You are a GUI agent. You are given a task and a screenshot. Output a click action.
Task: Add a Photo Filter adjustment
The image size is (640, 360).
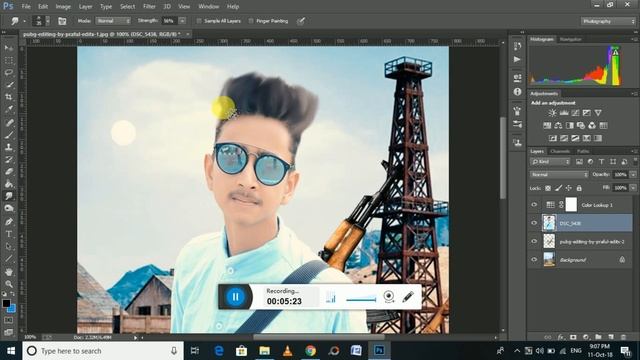click(x=580, y=125)
